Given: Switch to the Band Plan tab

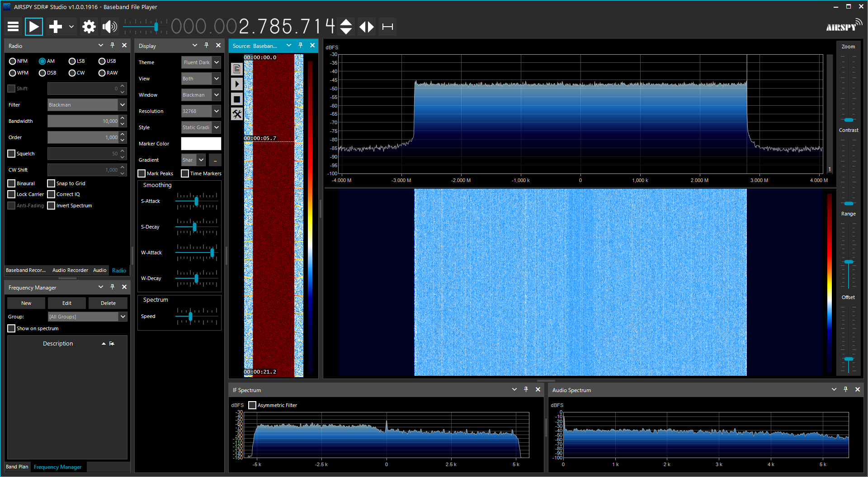Looking at the screenshot, I should coord(17,467).
